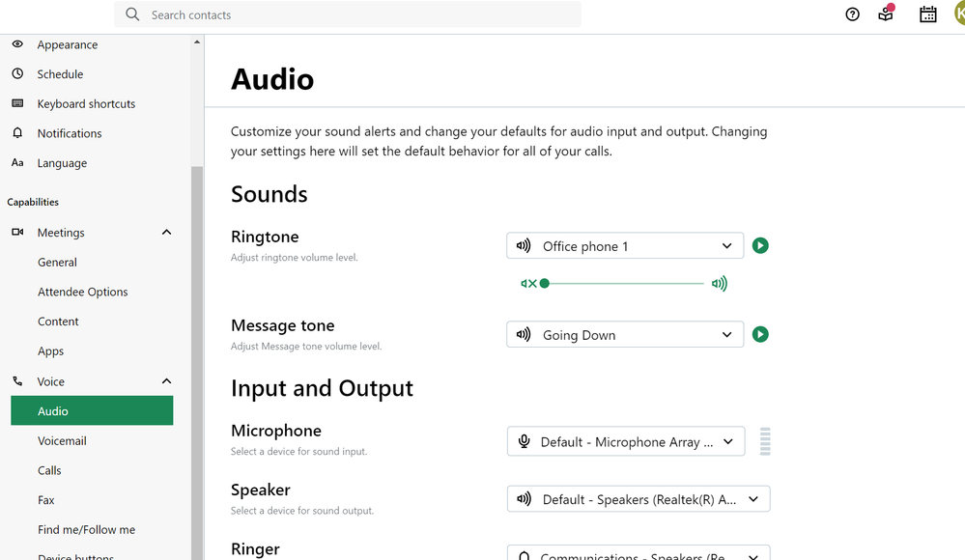Click the help question mark icon
The width and height of the screenshot is (965, 560).
tap(852, 14)
